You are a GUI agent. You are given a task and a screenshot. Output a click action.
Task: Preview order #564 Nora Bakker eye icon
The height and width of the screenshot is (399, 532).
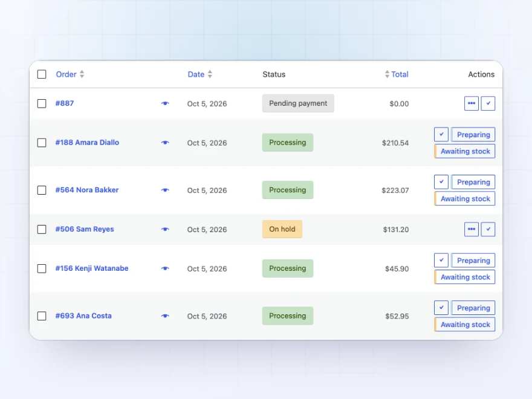point(165,190)
